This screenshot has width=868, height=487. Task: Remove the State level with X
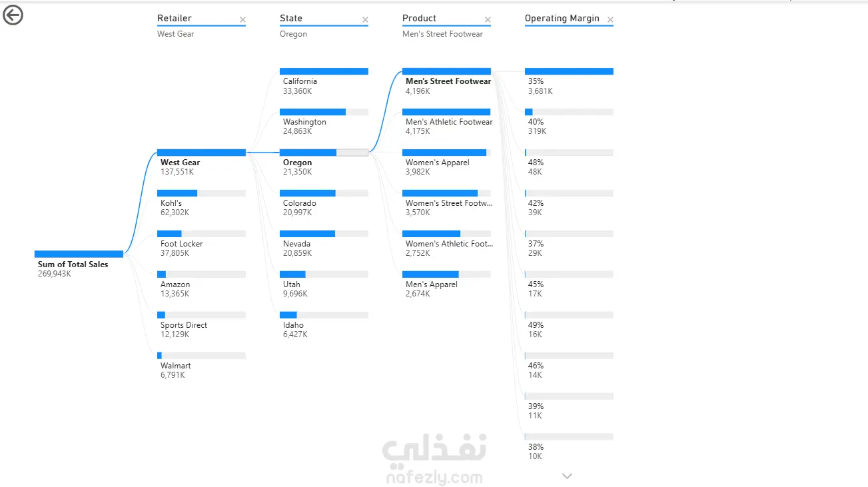tap(365, 20)
